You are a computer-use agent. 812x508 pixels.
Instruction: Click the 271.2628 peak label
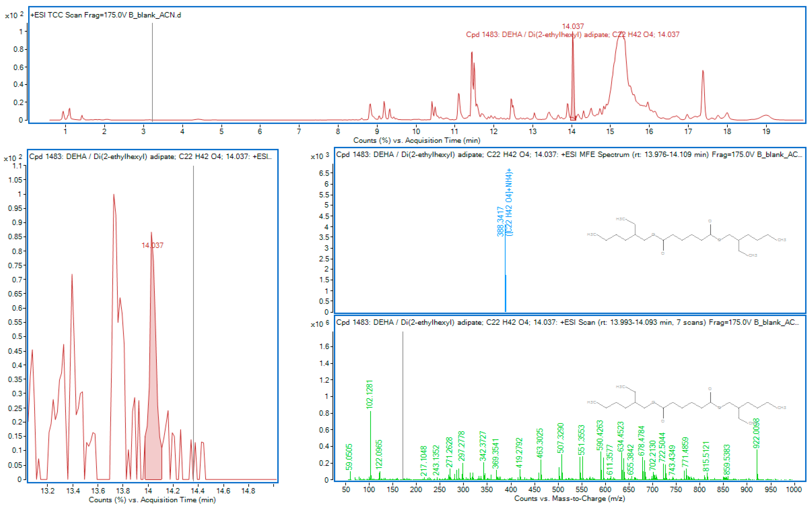pos(449,452)
